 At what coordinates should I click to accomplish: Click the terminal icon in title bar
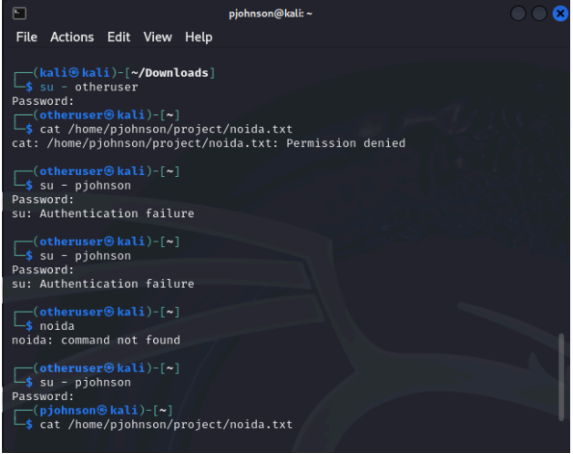(19, 14)
